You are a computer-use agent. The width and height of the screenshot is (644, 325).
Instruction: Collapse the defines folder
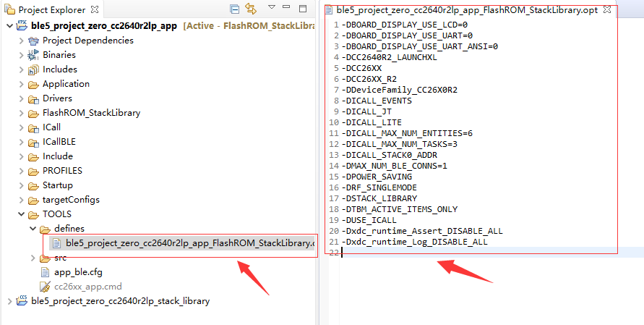[x=33, y=229]
